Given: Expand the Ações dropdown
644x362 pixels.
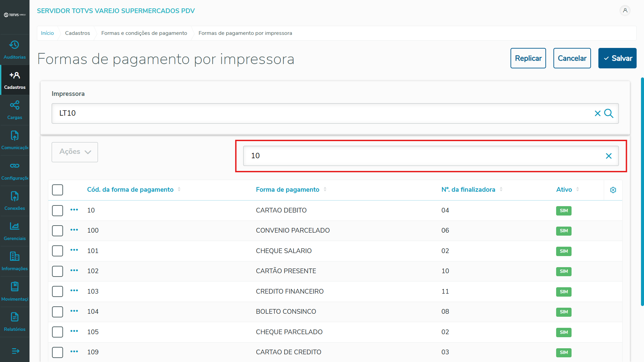Looking at the screenshot, I should pyautogui.click(x=75, y=152).
